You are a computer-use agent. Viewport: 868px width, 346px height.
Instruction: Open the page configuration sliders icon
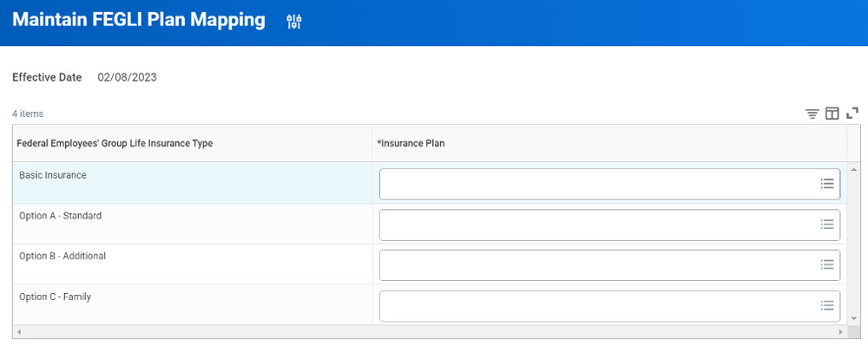coord(294,22)
